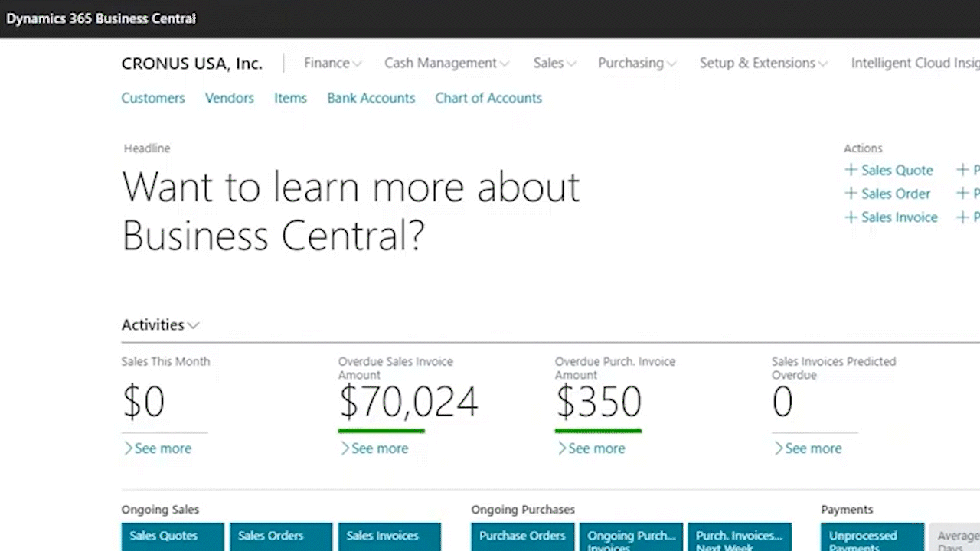Click the Ongoing Purchases heading
The height and width of the screenshot is (551, 980).
coord(523,509)
